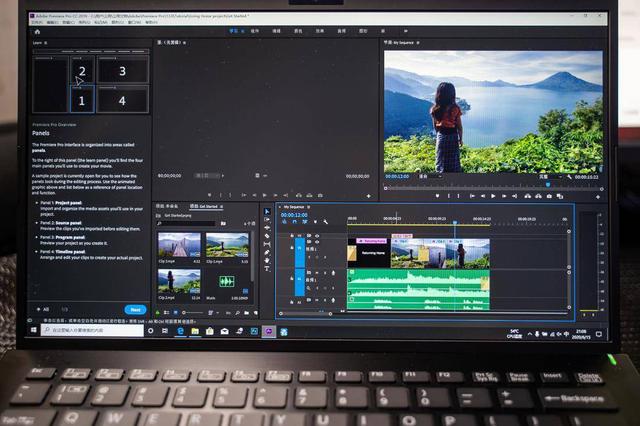Switch to the third workspace tab
The image size is (640, 426).
(276, 31)
